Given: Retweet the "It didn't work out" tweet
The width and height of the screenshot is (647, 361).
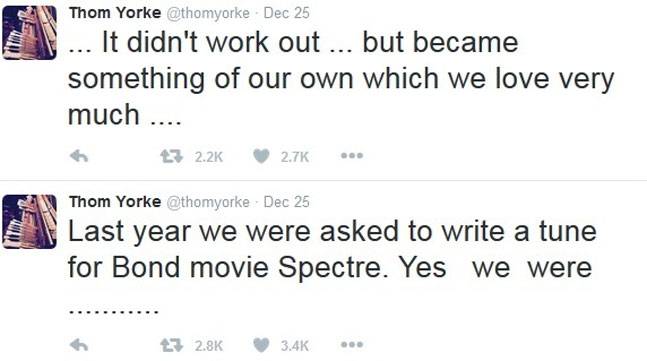Looking at the screenshot, I should click(x=171, y=156).
